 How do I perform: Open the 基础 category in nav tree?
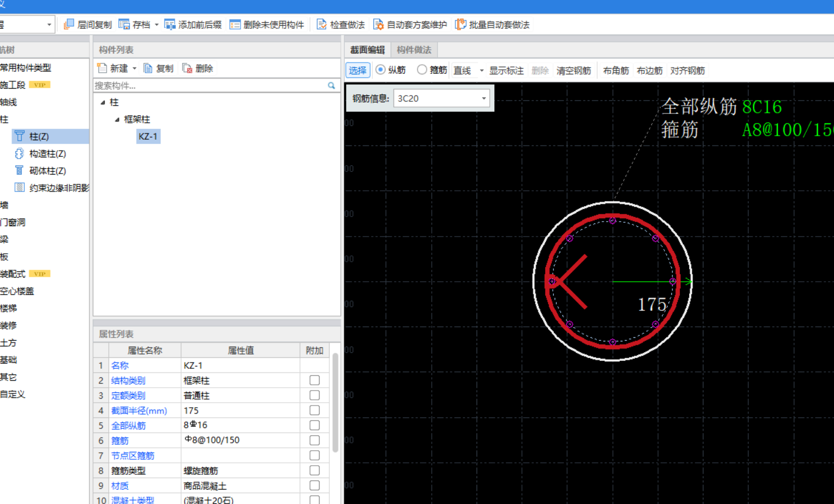[9, 360]
